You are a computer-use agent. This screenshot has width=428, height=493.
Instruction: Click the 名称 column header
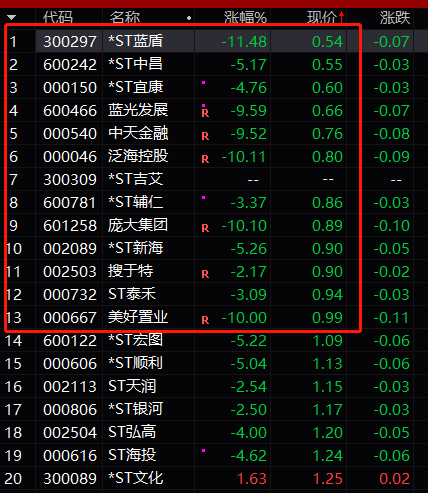[125, 17]
